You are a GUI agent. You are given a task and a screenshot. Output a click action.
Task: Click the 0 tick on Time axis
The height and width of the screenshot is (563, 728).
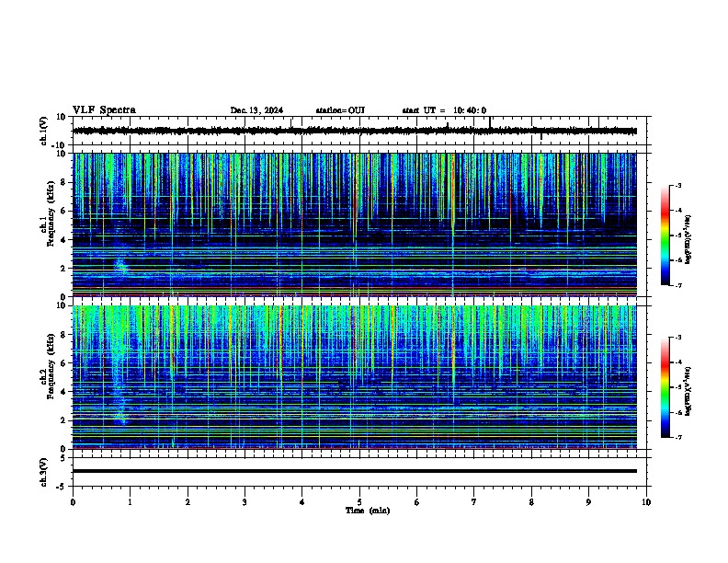click(x=73, y=502)
